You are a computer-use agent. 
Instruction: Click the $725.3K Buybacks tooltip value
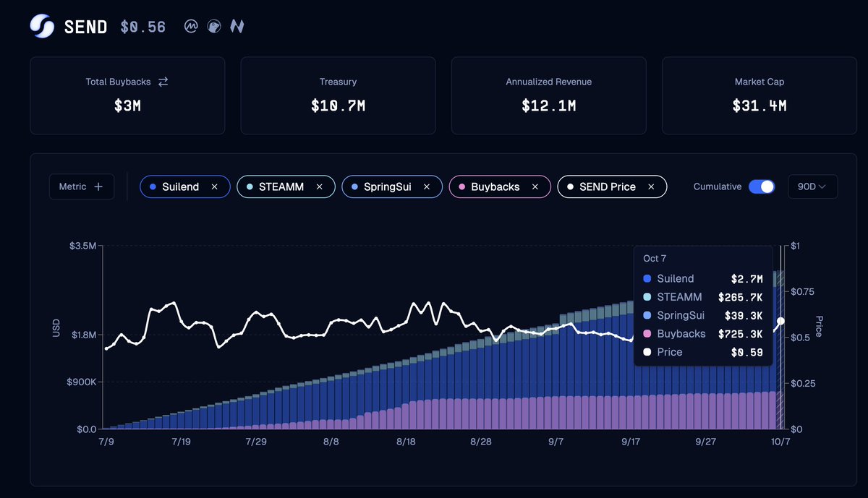point(741,334)
